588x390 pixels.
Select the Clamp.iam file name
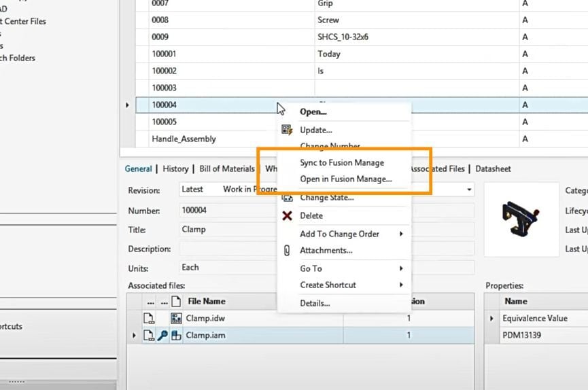pos(206,335)
